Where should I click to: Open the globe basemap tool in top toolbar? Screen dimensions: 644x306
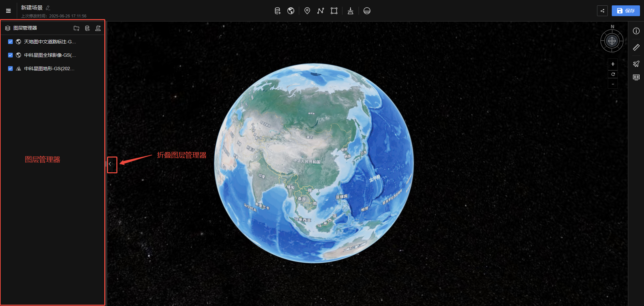tap(291, 11)
